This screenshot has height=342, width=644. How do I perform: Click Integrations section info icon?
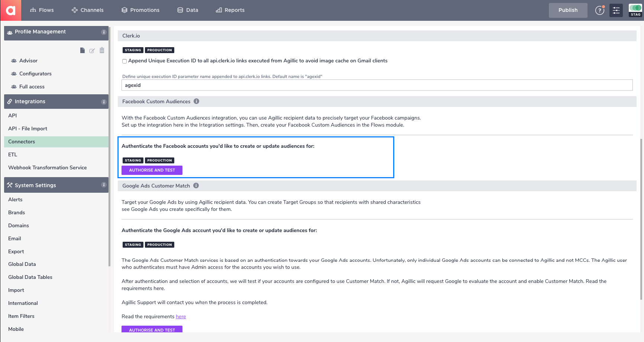[x=104, y=102]
